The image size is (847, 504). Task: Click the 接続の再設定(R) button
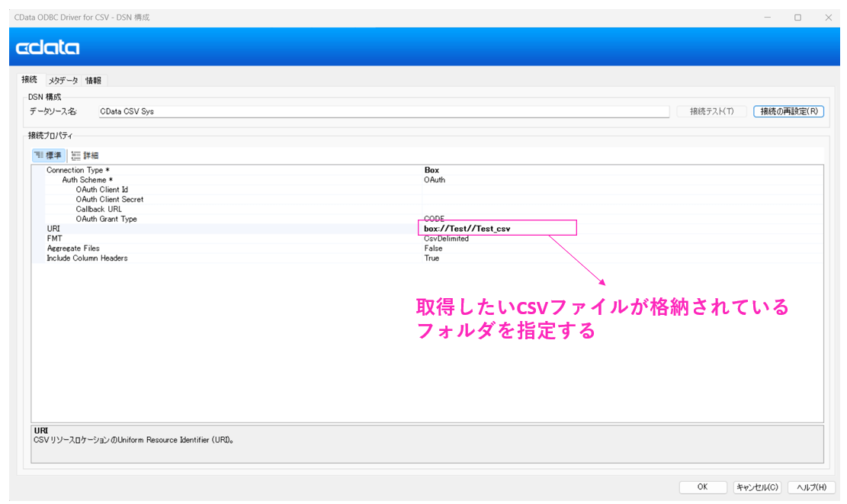[x=788, y=111]
